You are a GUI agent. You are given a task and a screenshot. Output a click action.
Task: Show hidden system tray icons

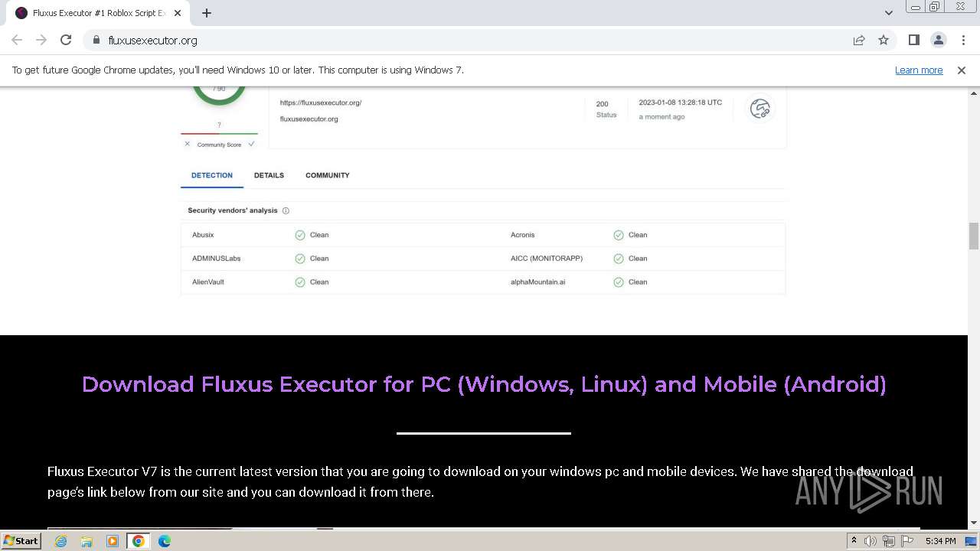854,540
